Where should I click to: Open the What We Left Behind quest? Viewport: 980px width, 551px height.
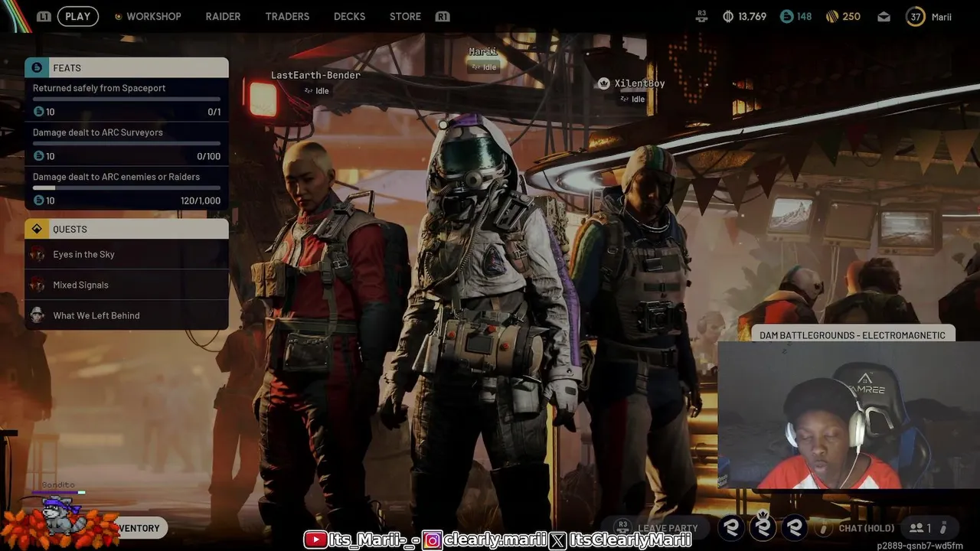126,315
